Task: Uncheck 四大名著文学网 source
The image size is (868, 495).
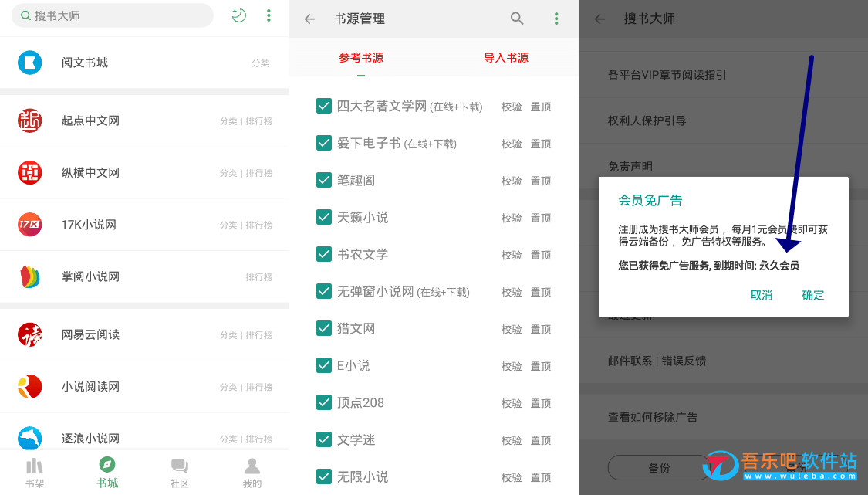Action: tap(324, 106)
